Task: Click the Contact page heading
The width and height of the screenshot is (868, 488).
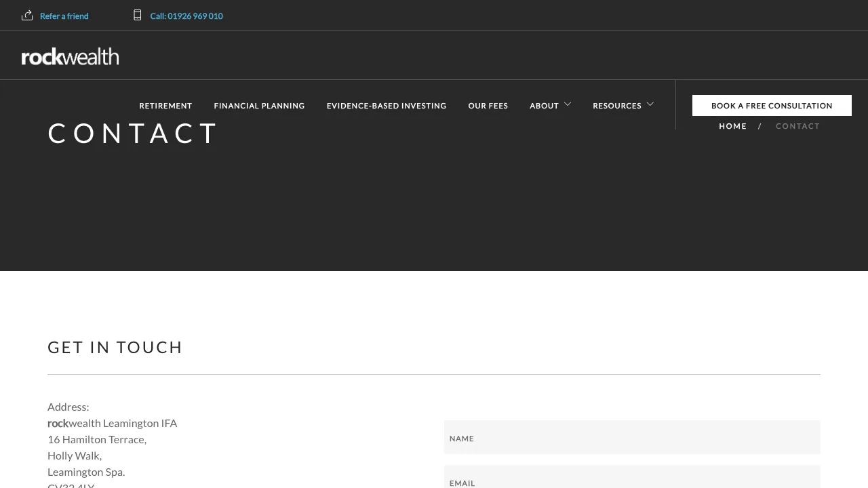Action: pos(133,134)
